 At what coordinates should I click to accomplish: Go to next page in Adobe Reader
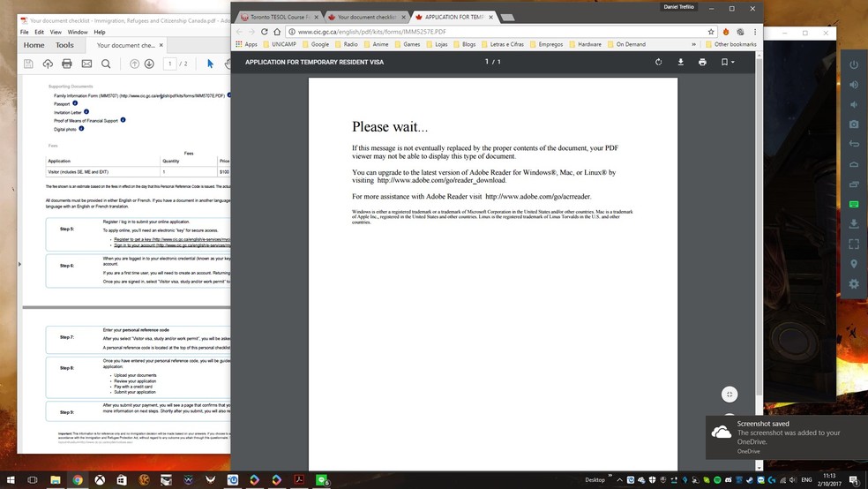click(149, 64)
